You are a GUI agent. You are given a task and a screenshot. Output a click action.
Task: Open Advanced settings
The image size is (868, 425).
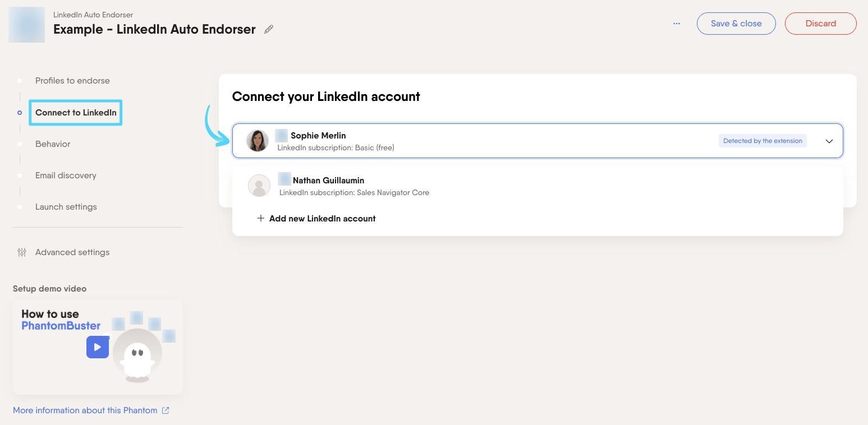pyautogui.click(x=72, y=252)
